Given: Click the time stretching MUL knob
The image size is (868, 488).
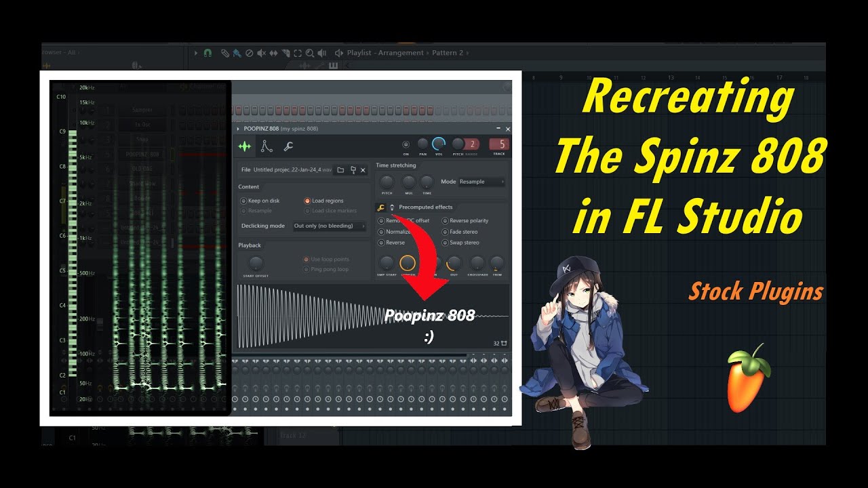Looking at the screenshot, I should 408,182.
